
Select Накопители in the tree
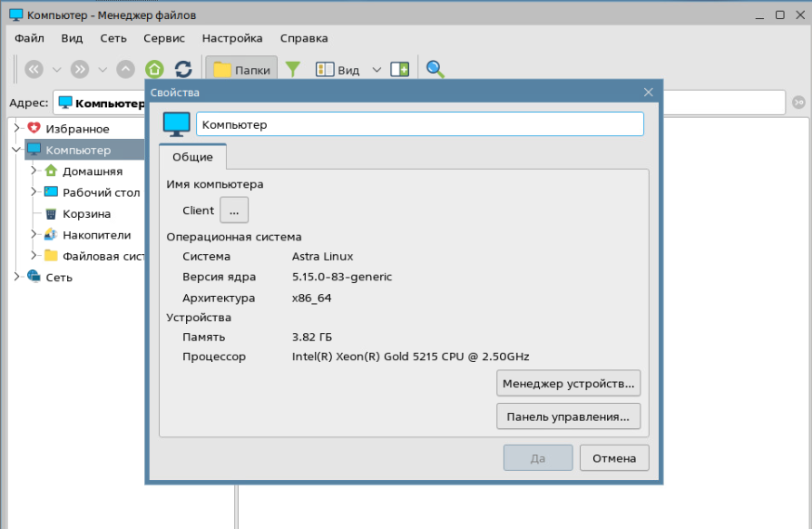97,235
